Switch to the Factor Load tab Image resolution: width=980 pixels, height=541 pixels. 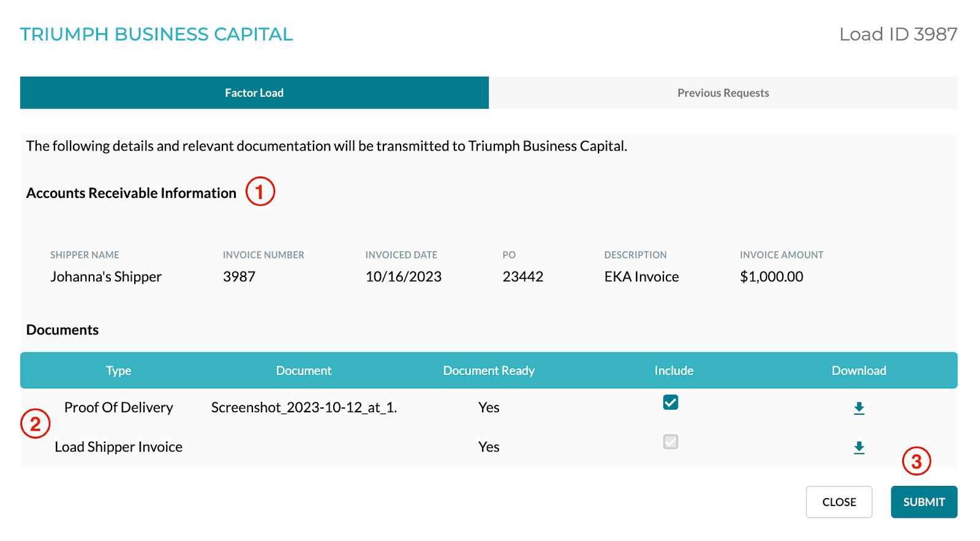point(254,93)
